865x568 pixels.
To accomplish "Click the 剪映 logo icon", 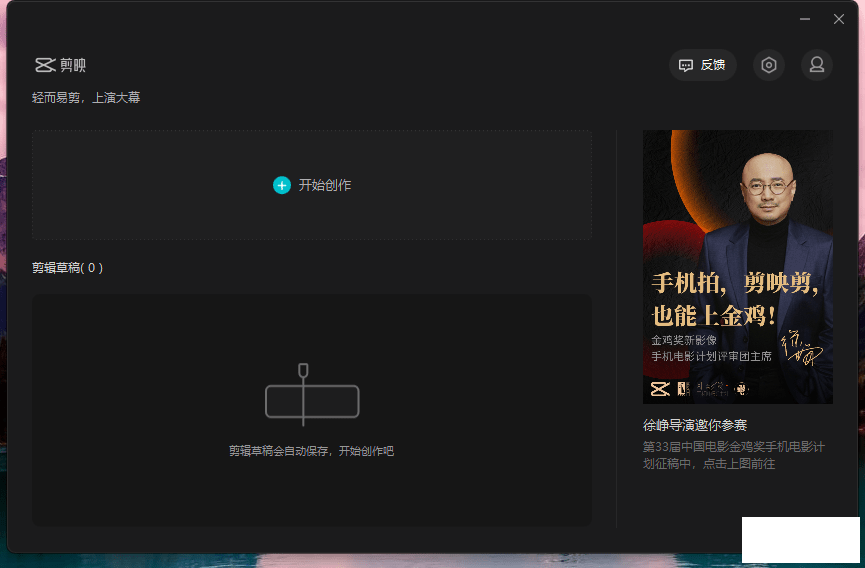I will tap(45, 65).
